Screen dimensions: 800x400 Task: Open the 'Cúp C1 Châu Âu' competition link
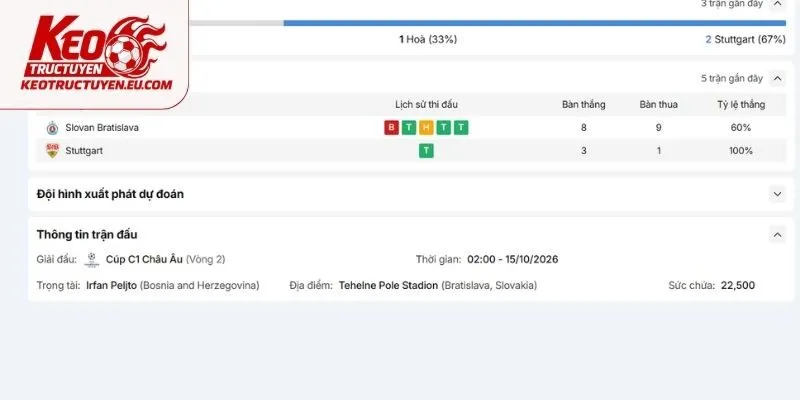(x=144, y=259)
